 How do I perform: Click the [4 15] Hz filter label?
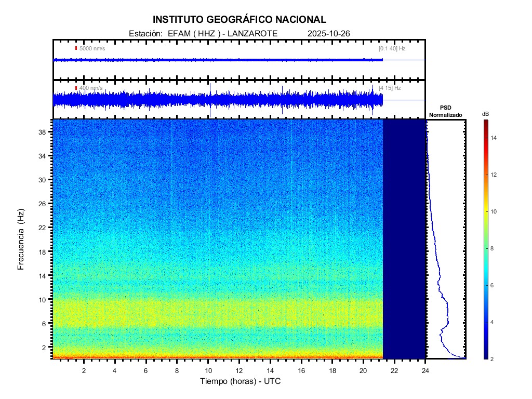(x=390, y=88)
